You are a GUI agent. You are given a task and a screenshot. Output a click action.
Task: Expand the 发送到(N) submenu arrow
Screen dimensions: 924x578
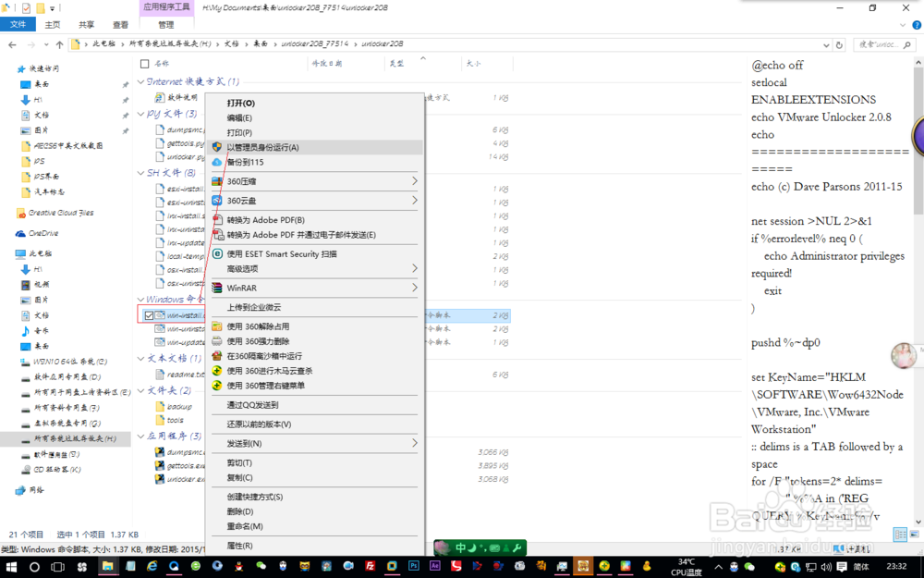(414, 443)
